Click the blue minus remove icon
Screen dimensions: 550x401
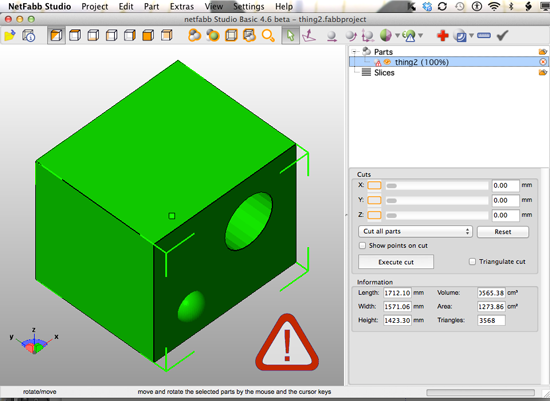pos(484,35)
